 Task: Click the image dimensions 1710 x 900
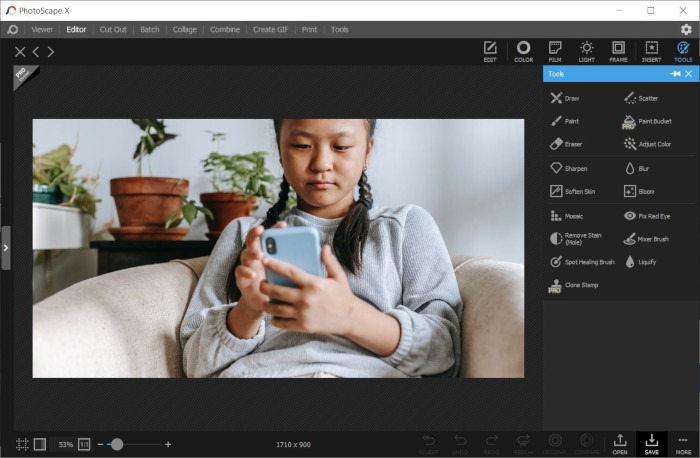point(293,445)
